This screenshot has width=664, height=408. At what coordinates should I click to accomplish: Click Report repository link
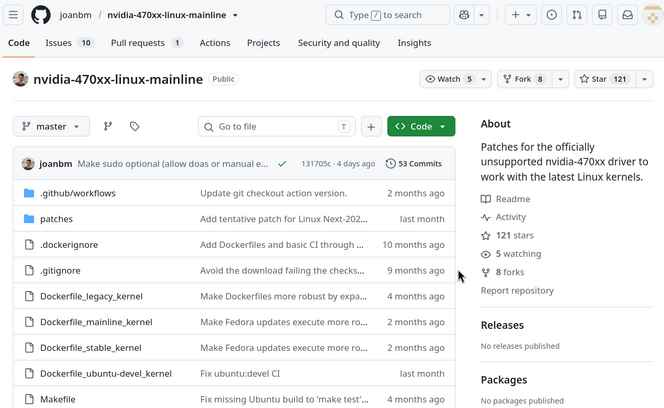517,291
